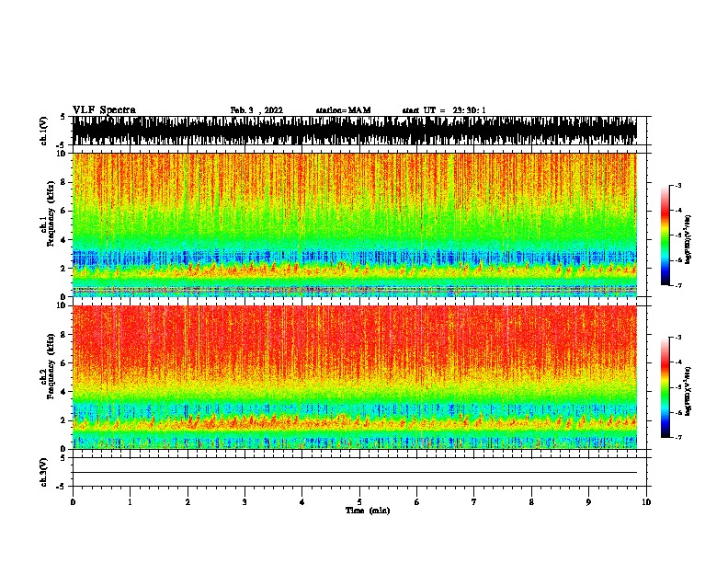Click the -7 label on ch.2 colorbar
The width and height of the screenshot is (728, 563).
pyautogui.click(x=677, y=437)
